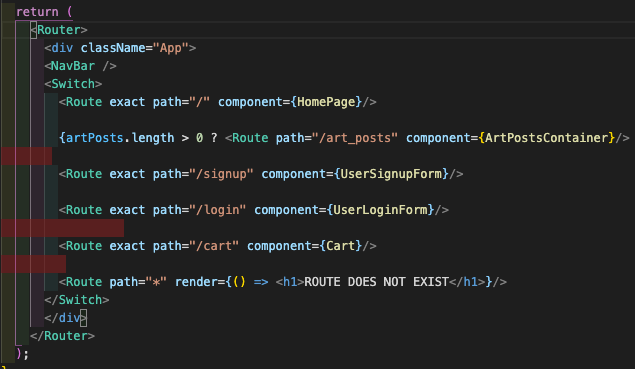Click artPosts.length in the ternary expression
635x369 pixels.
point(120,138)
